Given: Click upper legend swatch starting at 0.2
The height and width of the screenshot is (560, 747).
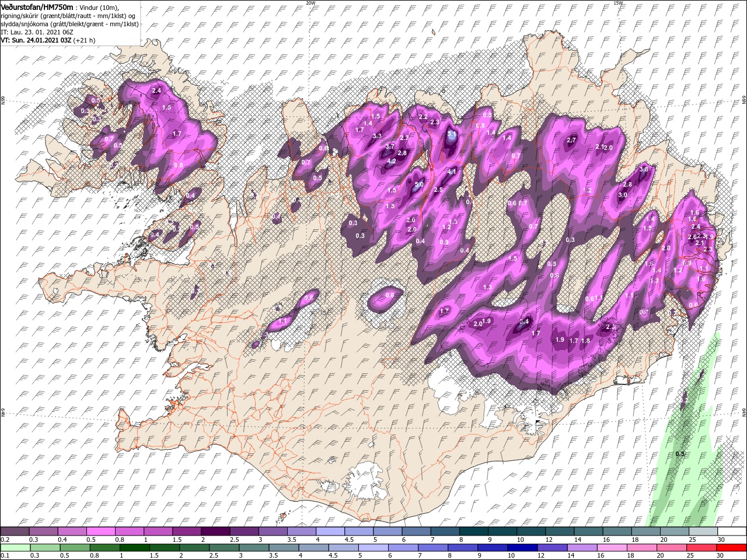Looking at the screenshot, I should click(15, 531).
